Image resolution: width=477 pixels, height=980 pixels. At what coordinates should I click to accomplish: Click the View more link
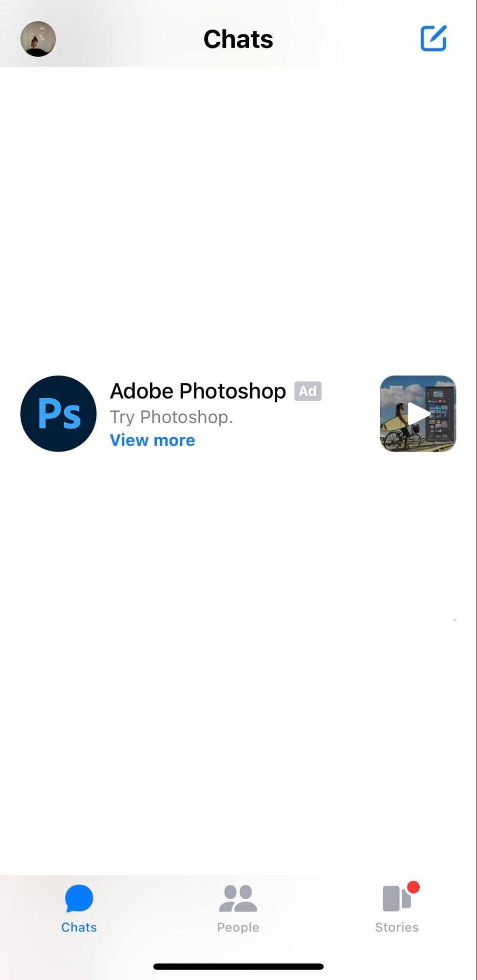[152, 440]
